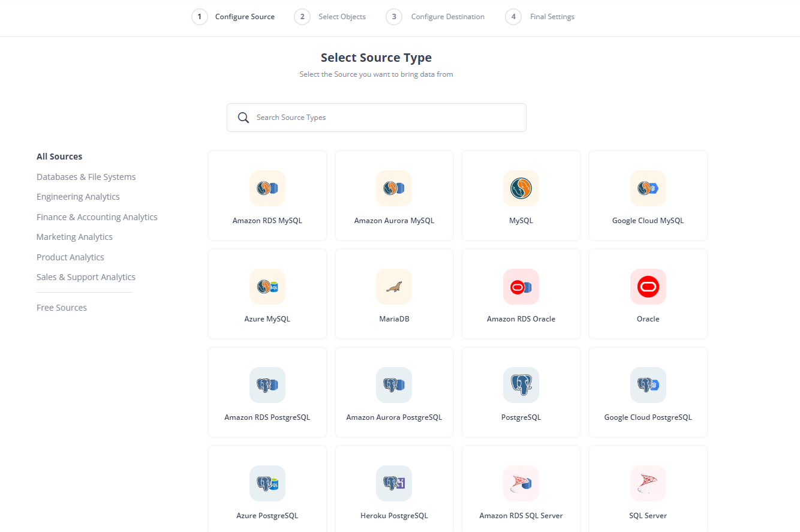Click the "Select Source Type" heading
The height and width of the screenshot is (532, 800).
point(376,58)
